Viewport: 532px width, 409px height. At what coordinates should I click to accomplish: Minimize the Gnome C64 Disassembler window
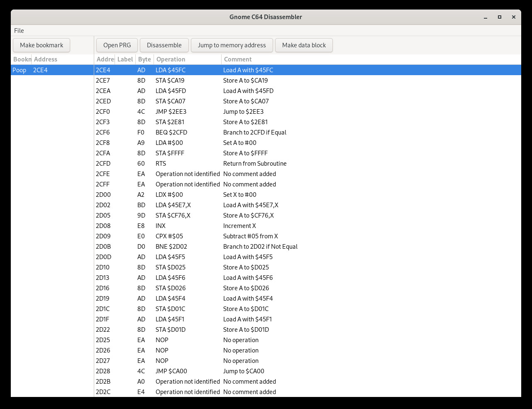pos(486,17)
